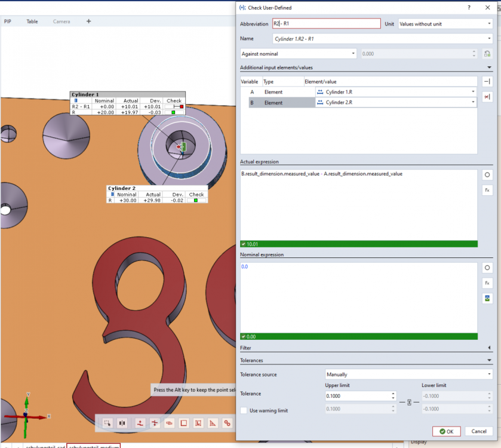Open the PIP tab
This screenshot has height=448, width=501.
pyautogui.click(x=8, y=22)
